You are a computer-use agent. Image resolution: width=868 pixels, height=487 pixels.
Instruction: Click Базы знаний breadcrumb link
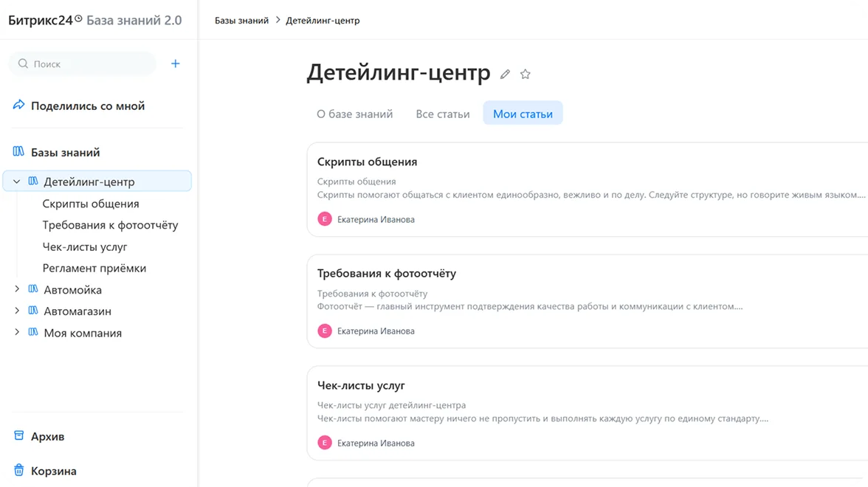coord(241,21)
